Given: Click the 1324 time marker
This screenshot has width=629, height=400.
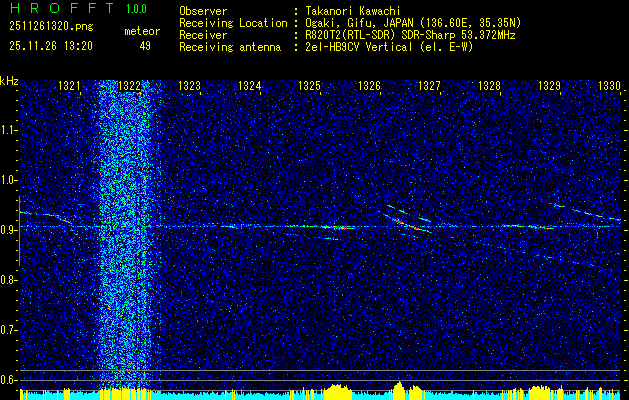Looking at the screenshot, I should [x=250, y=85].
